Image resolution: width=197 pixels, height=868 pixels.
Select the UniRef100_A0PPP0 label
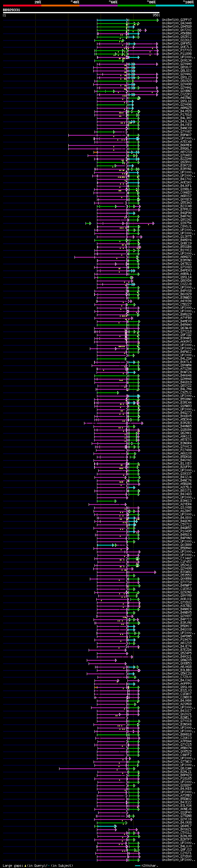[x=176, y=683]
